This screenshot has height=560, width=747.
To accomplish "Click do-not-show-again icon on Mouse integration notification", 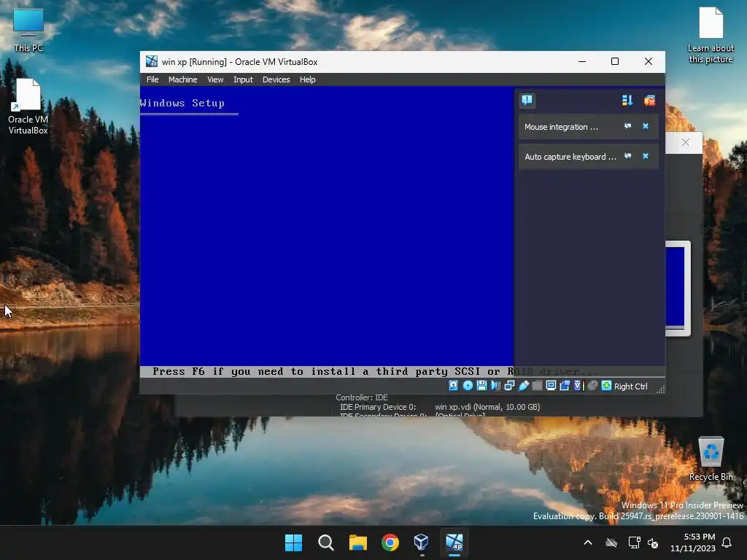I will pyautogui.click(x=627, y=126).
